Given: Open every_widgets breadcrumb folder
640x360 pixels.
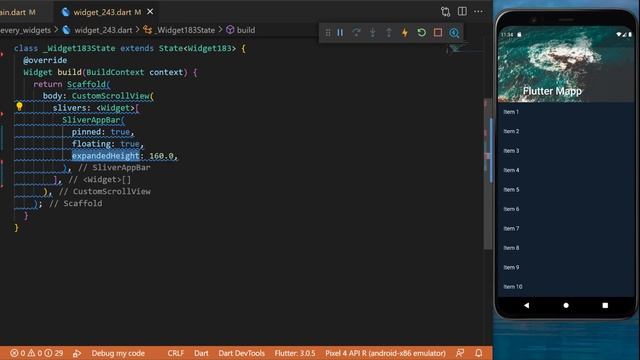Looking at the screenshot, I should [25, 30].
